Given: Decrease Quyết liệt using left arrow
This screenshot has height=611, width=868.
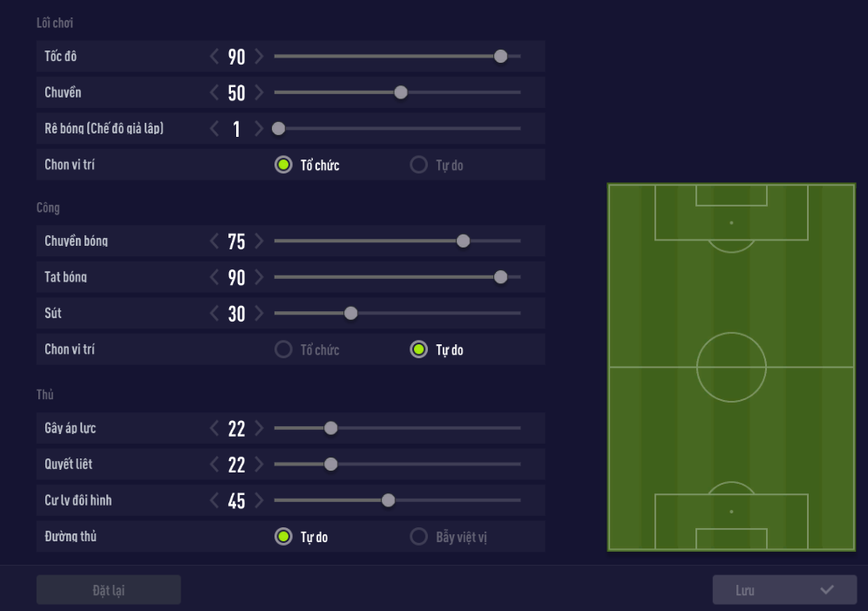Looking at the screenshot, I should click(215, 465).
